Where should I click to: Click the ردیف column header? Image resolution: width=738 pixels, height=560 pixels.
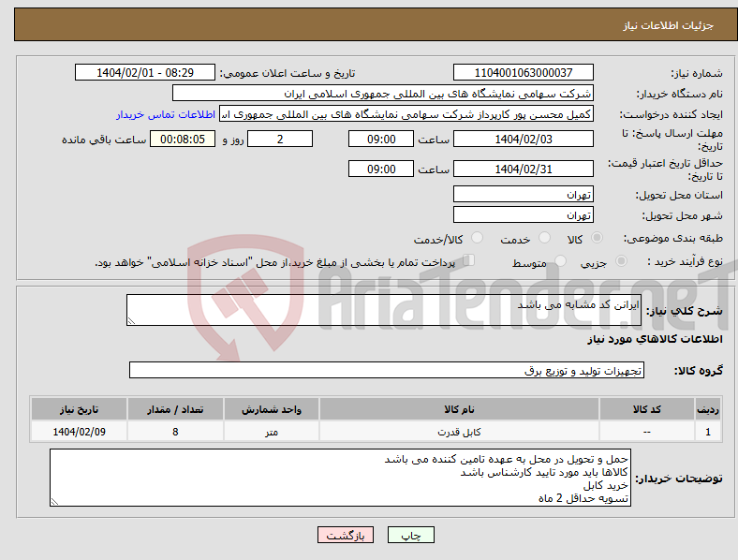click(708, 409)
